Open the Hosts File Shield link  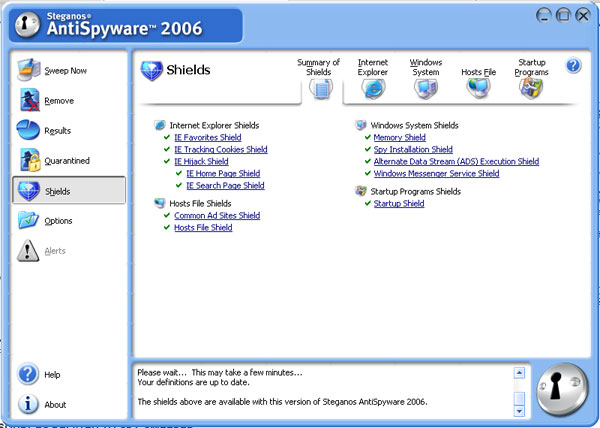click(203, 228)
